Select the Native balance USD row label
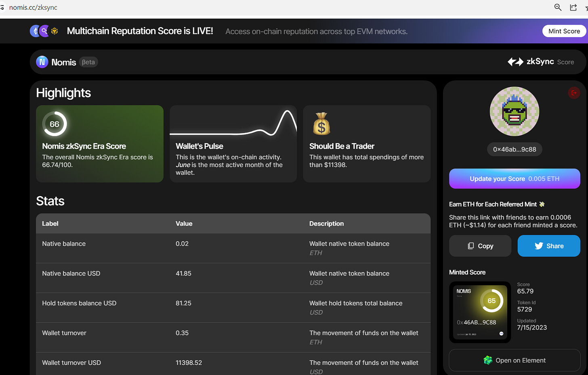The image size is (588, 375). [71, 274]
